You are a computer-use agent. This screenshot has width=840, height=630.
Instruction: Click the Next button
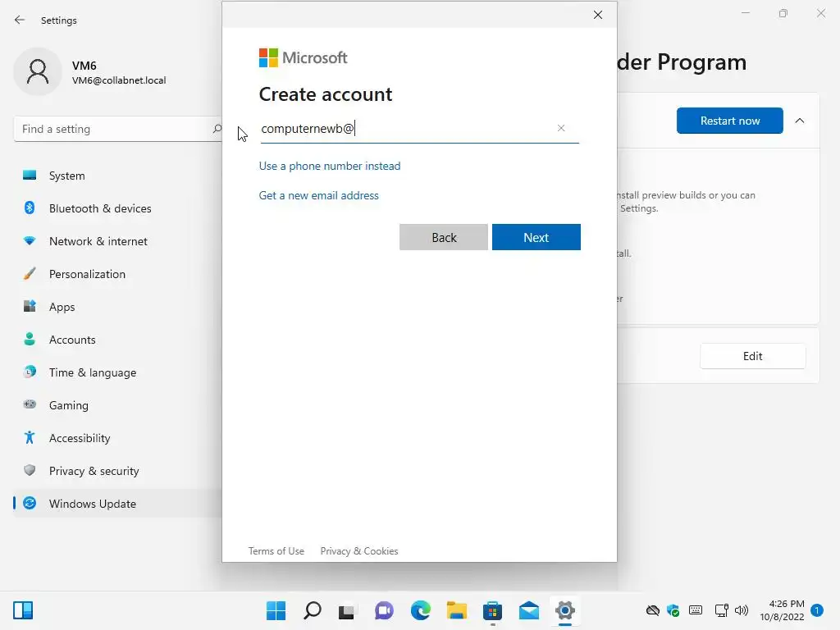click(x=536, y=237)
